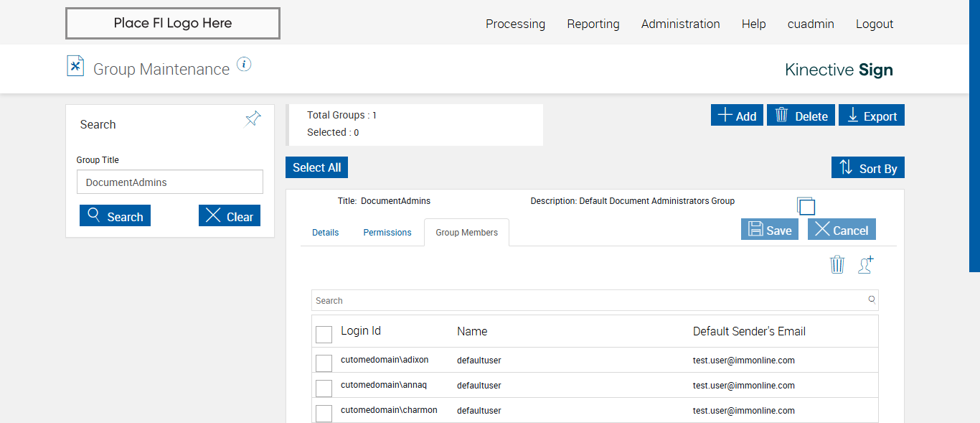Select the cutomedomain\annaq row checkbox
Screen dimensions: 980x423
click(x=324, y=389)
